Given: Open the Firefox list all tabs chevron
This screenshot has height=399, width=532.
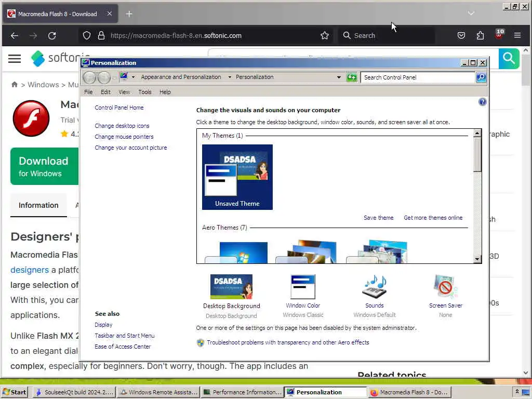Looking at the screenshot, I should [471, 13].
